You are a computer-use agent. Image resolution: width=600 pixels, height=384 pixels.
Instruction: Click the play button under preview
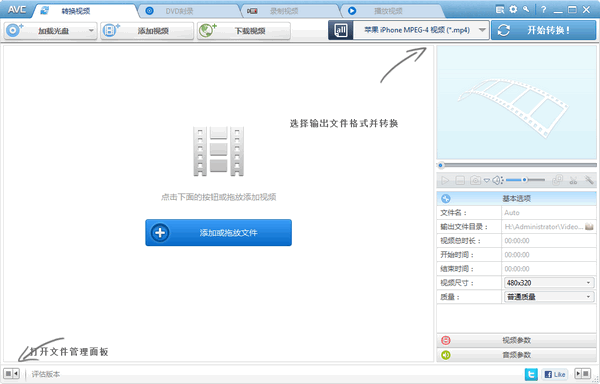[445, 180]
